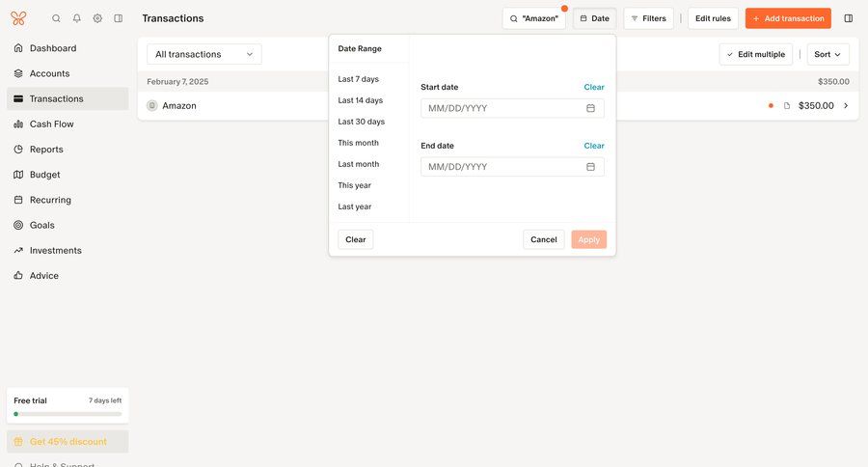This screenshot has width=868, height=467.
Task: Focus the Start date input field
Action: pos(512,108)
